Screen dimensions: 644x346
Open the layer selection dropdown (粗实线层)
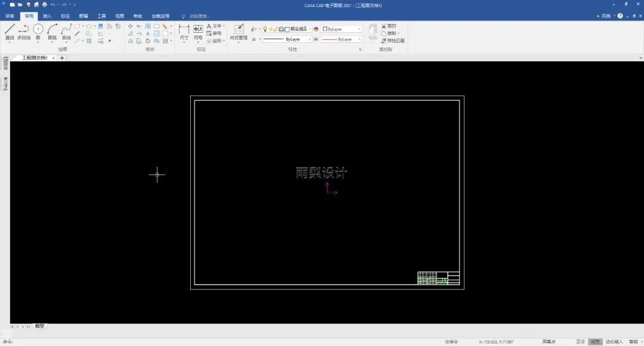(x=309, y=29)
